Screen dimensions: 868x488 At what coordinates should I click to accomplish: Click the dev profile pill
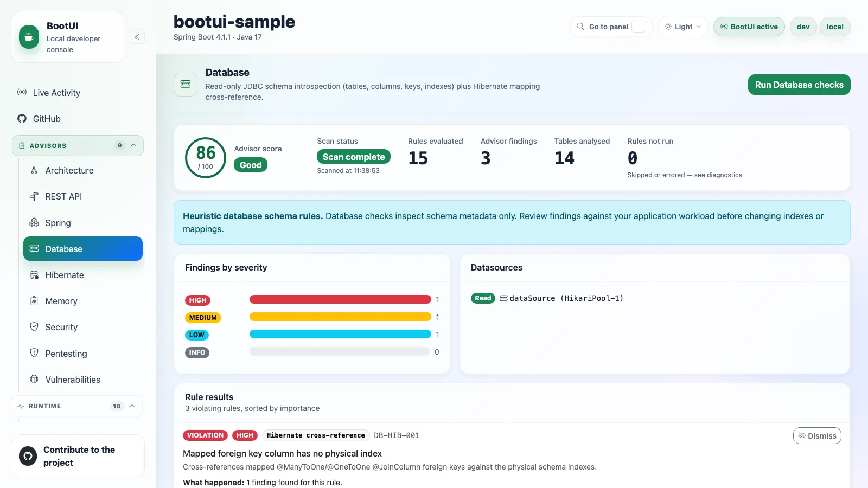[x=803, y=27]
